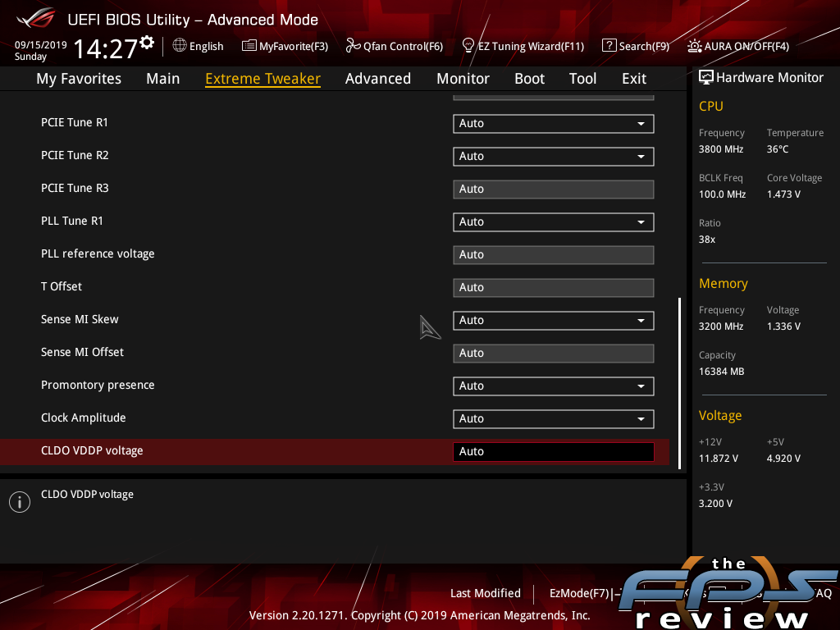The width and height of the screenshot is (840, 630).
Task: Toggle AURA ON/OFF(F4)
Action: [x=746, y=46]
